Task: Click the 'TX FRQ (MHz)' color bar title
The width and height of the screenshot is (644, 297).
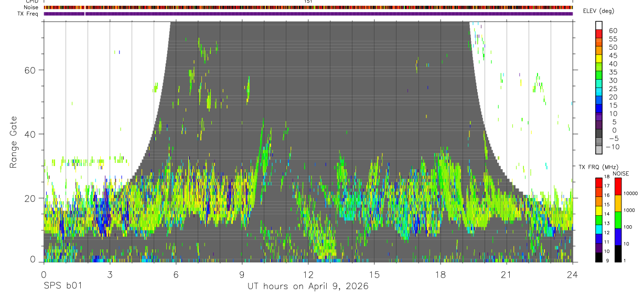Action: point(598,167)
